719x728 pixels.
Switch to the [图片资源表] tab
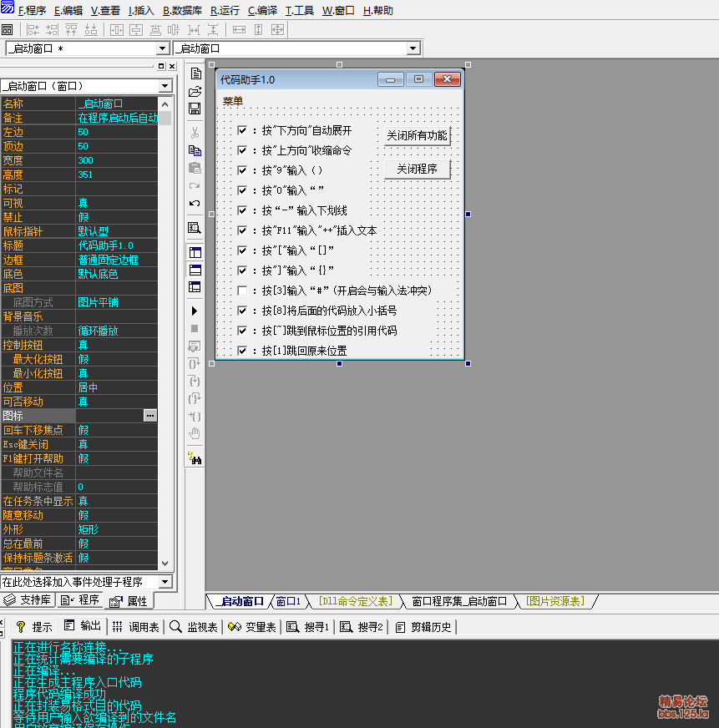tap(554, 602)
